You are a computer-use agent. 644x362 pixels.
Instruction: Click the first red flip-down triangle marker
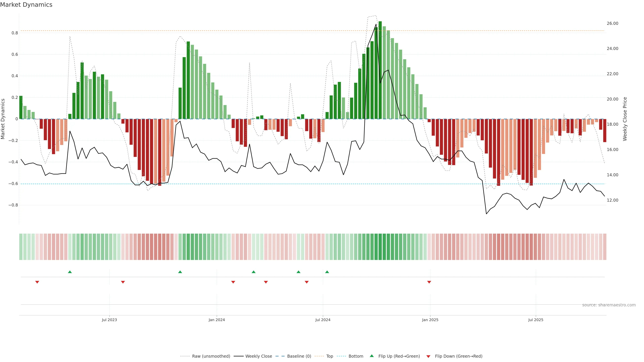[37, 282]
